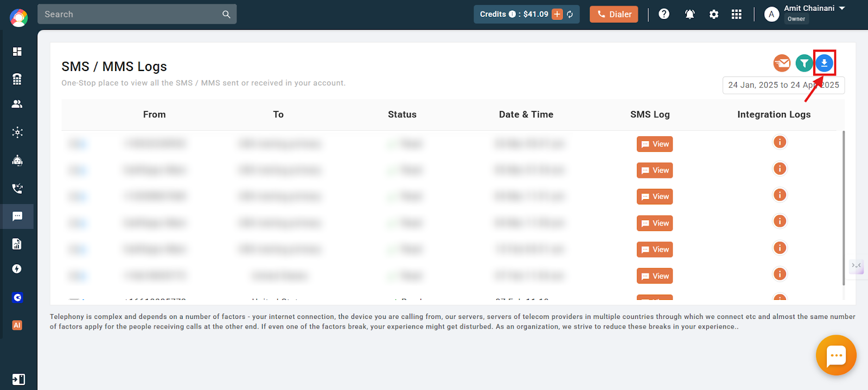Open the contacts people icon in sidebar
The width and height of the screenshot is (868, 390).
coord(17,104)
